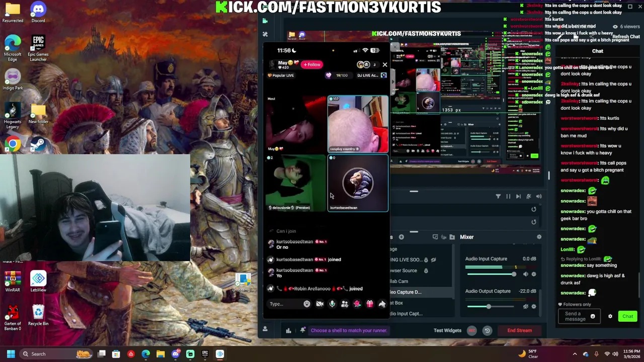Click Test Widgets
Screen dimensions: 644x362
coord(447,330)
